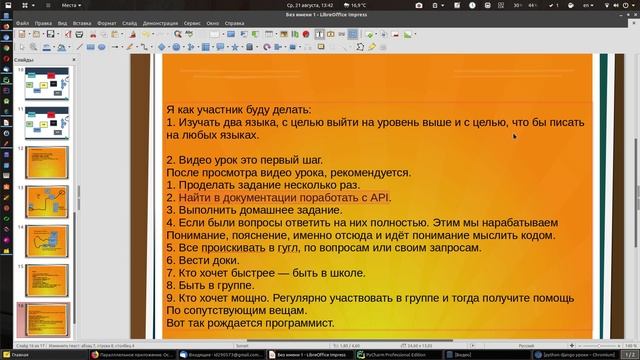Click the red record circle icon
This screenshot has width=640, height=360.
pos(306,34)
